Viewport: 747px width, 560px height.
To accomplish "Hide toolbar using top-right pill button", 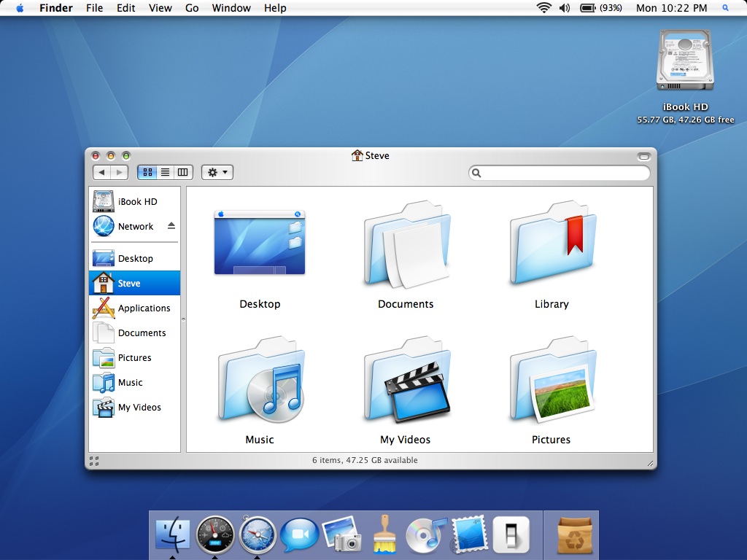I will 643,156.
